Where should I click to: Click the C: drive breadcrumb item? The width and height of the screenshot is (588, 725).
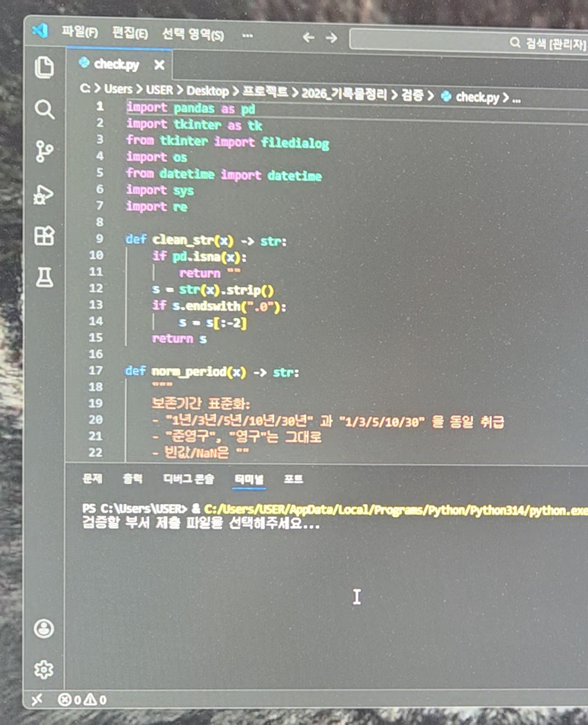click(85, 88)
